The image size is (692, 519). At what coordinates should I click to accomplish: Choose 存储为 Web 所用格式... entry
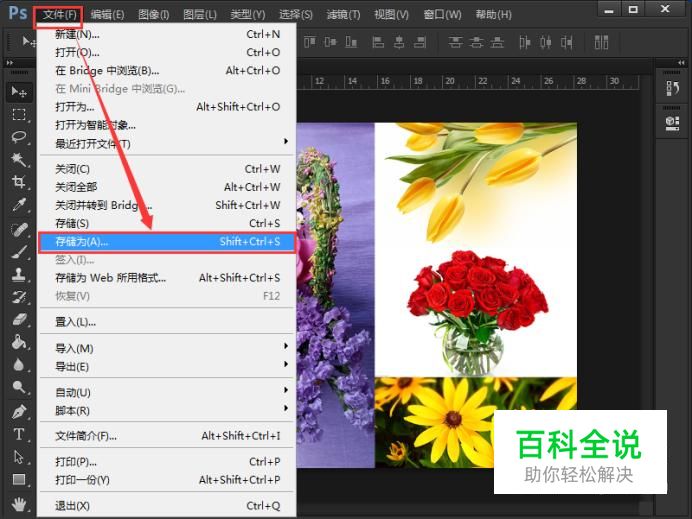pos(167,278)
